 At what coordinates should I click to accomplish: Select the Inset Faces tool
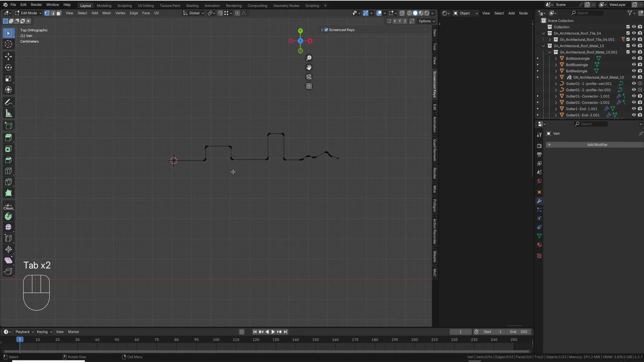(8, 149)
